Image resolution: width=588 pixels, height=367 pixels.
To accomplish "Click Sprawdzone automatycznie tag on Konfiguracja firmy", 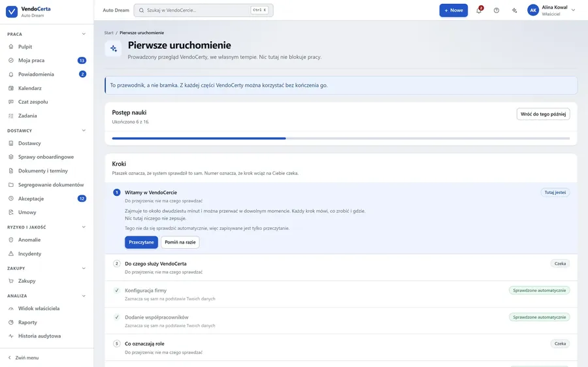I will (539, 290).
